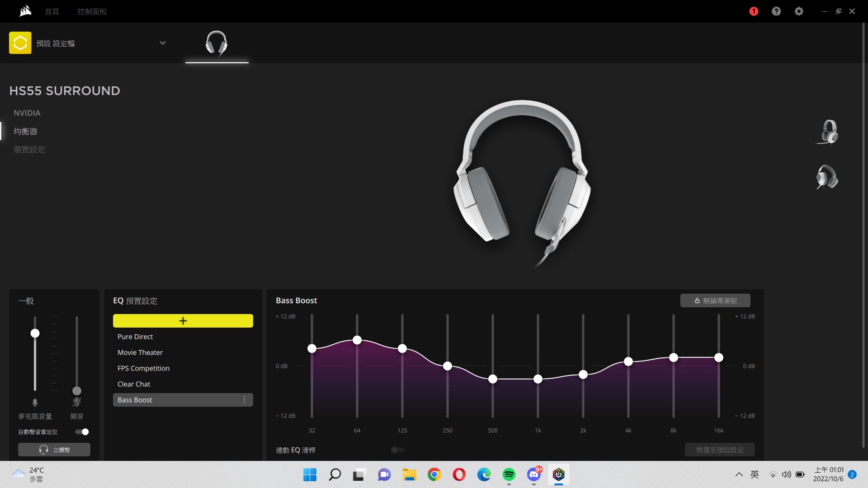Click the 8k EQ slider handle
This screenshot has height=488, width=868.
pos(674,357)
